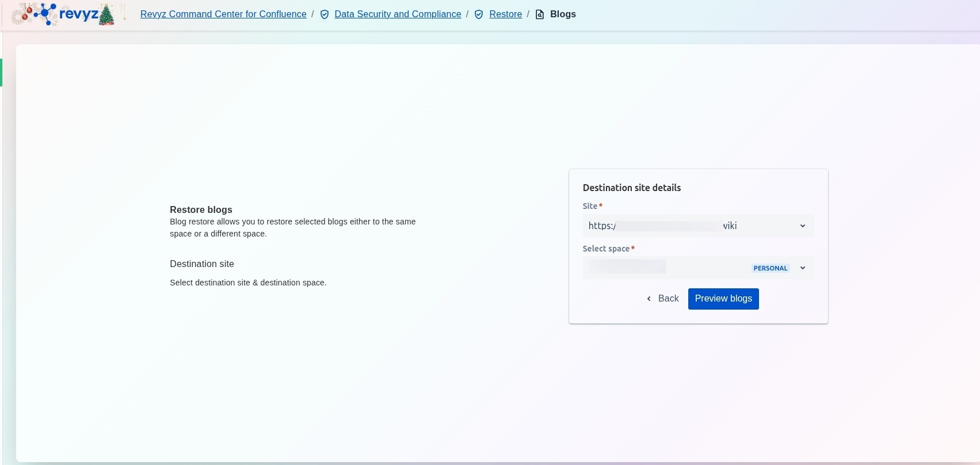
Task: Navigate to Data Security and Compliance breadcrumb
Action: pyautogui.click(x=398, y=14)
